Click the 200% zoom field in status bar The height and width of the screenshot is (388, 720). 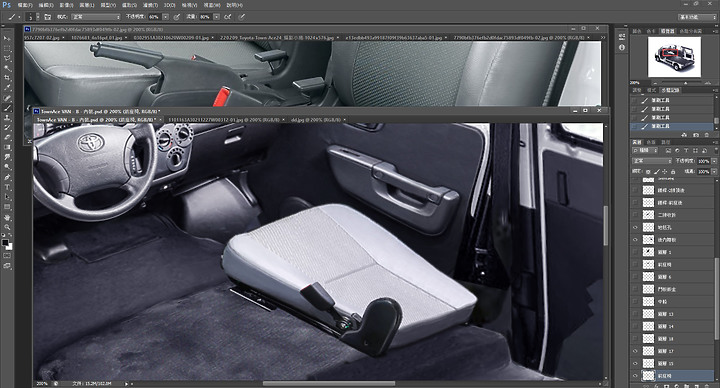point(42,383)
